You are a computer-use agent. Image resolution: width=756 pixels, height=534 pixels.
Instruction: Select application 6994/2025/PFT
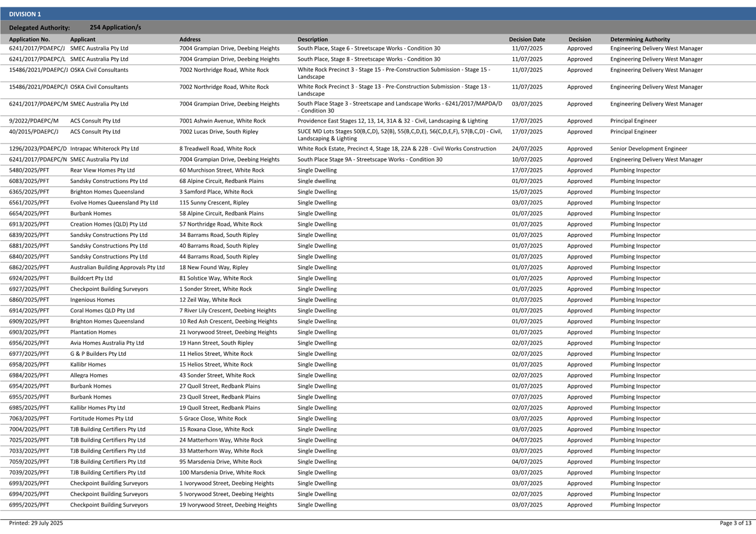(x=29, y=494)
